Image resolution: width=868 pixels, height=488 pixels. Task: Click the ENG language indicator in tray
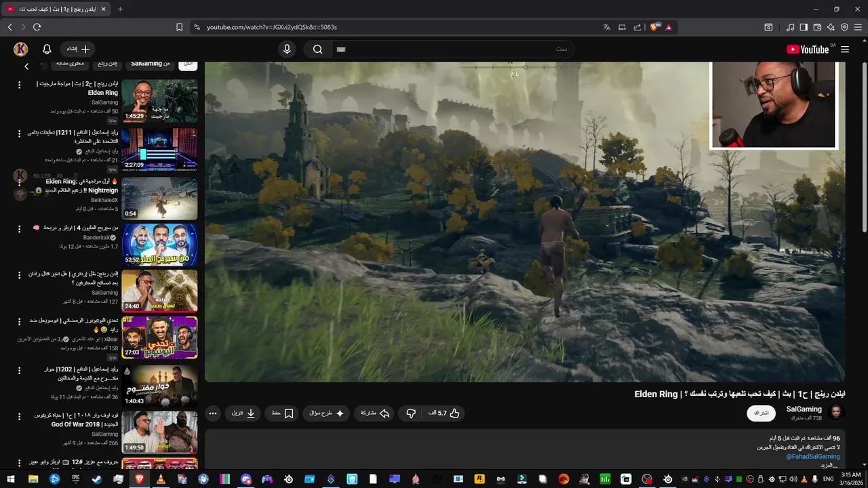(828, 479)
